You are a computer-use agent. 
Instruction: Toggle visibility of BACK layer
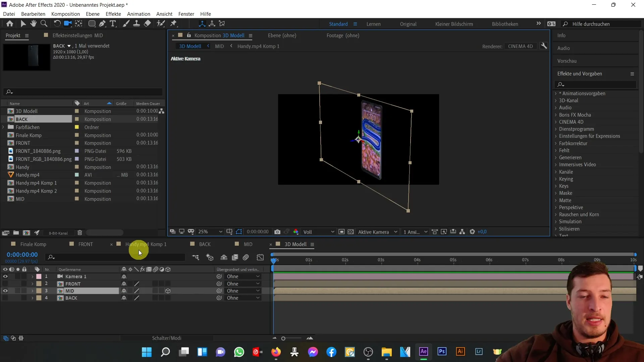(x=5, y=298)
